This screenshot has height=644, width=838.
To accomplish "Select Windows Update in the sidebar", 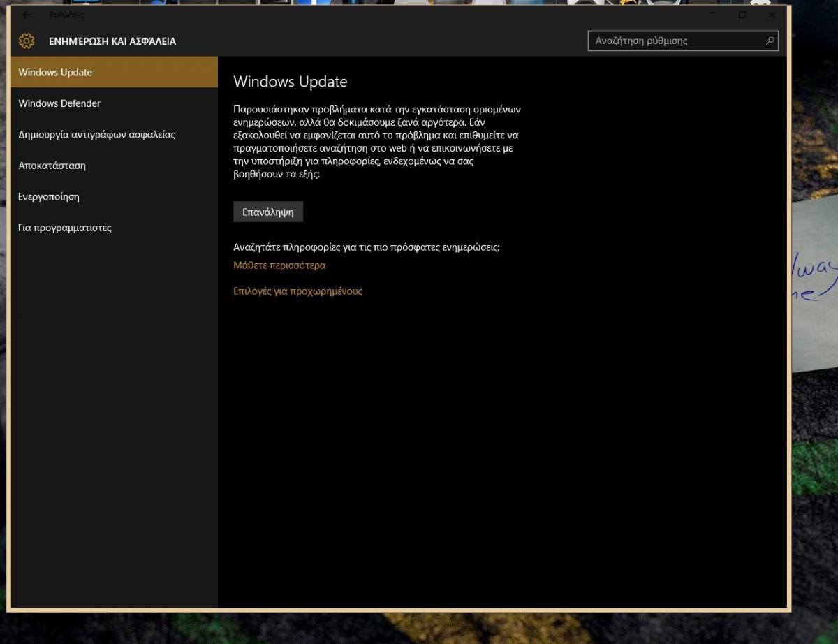I will pyautogui.click(x=115, y=73).
